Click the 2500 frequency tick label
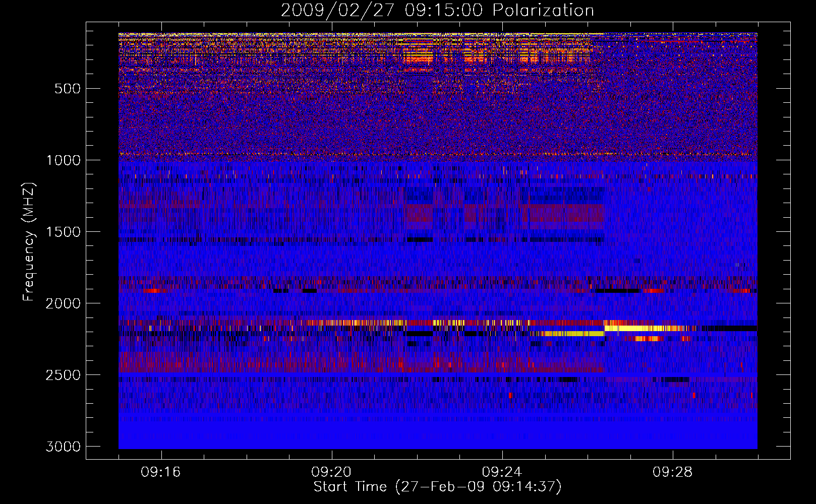The image size is (816, 504). point(64,375)
